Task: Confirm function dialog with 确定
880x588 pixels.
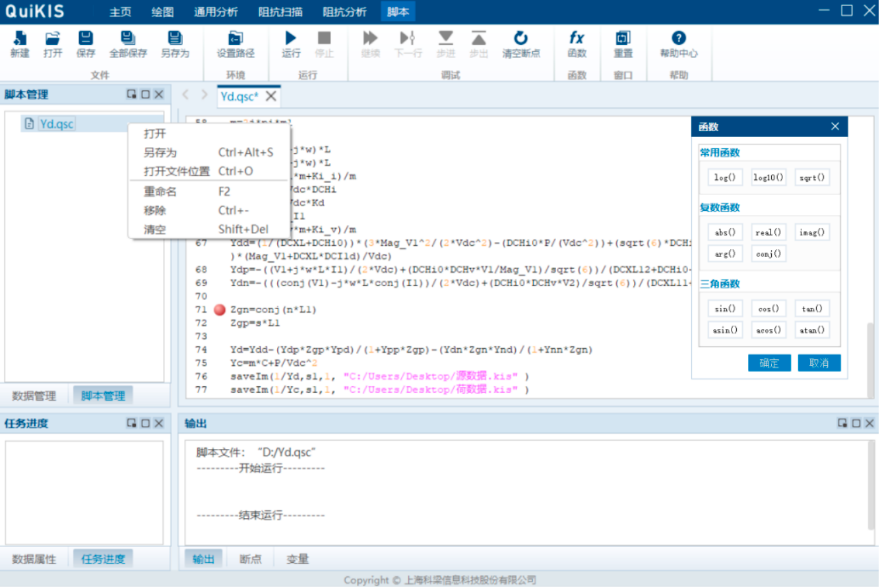Action: click(x=769, y=363)
